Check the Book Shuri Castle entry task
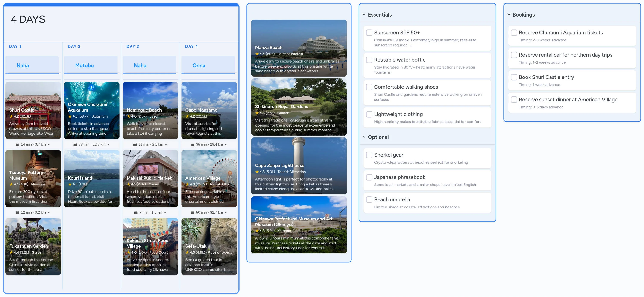 pos(514,77)
